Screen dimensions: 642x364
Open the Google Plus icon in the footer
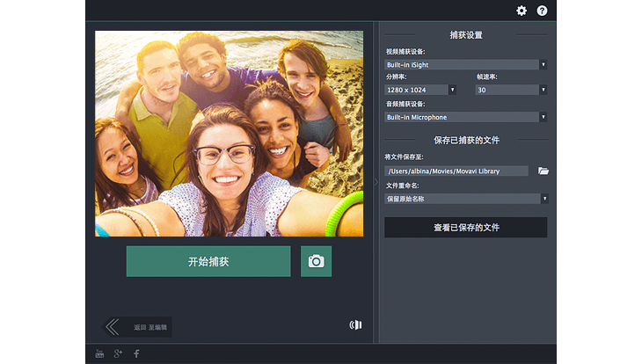click(118, 353)
